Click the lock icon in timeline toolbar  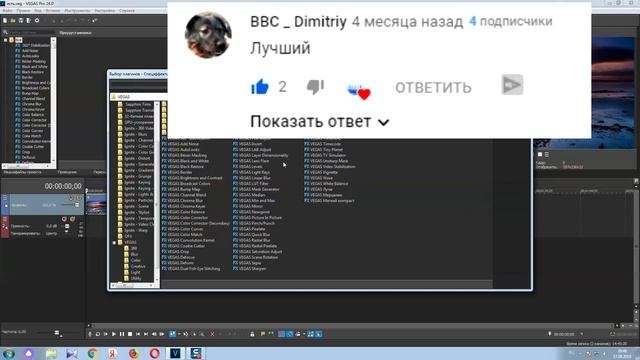[252, 334]
